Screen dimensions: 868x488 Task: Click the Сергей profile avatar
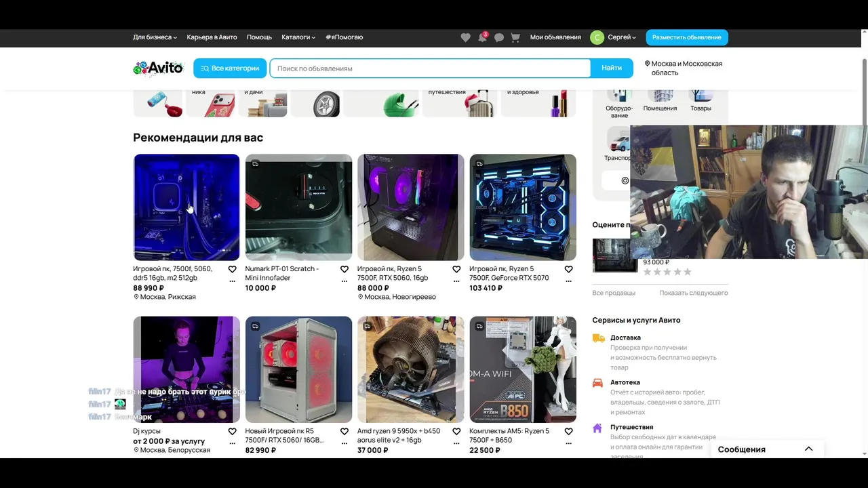(597, 37)
